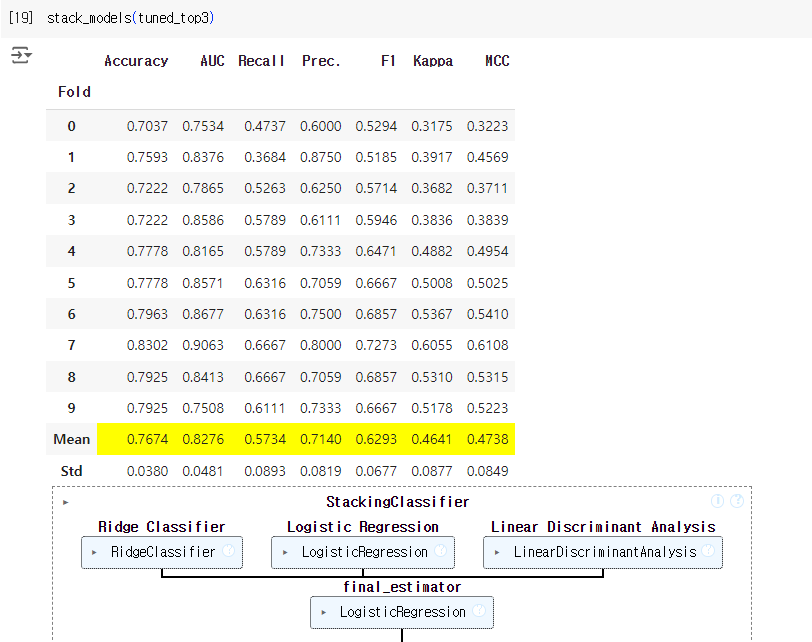
Task: Select Std MCC value 0.0849
Action: point(487,471)
